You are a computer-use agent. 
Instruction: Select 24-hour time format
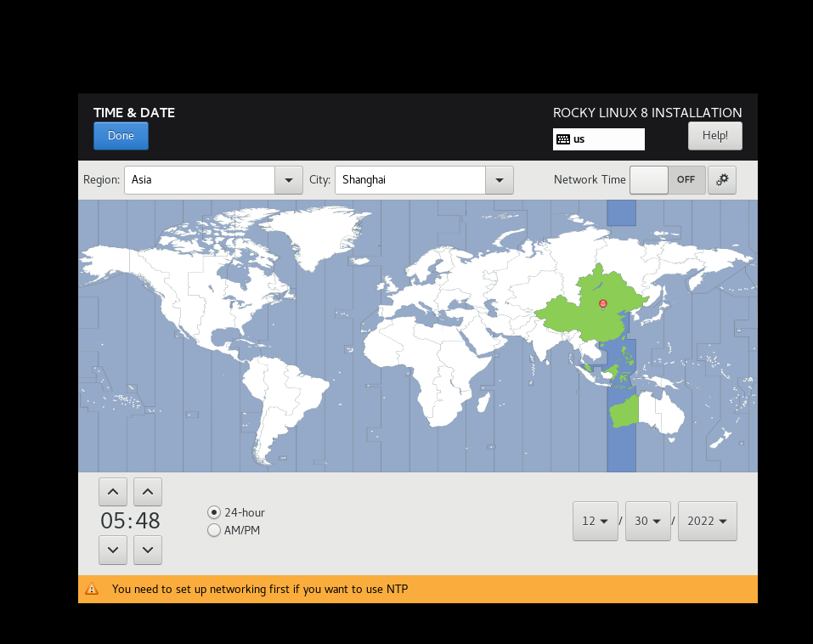(236, 512)
